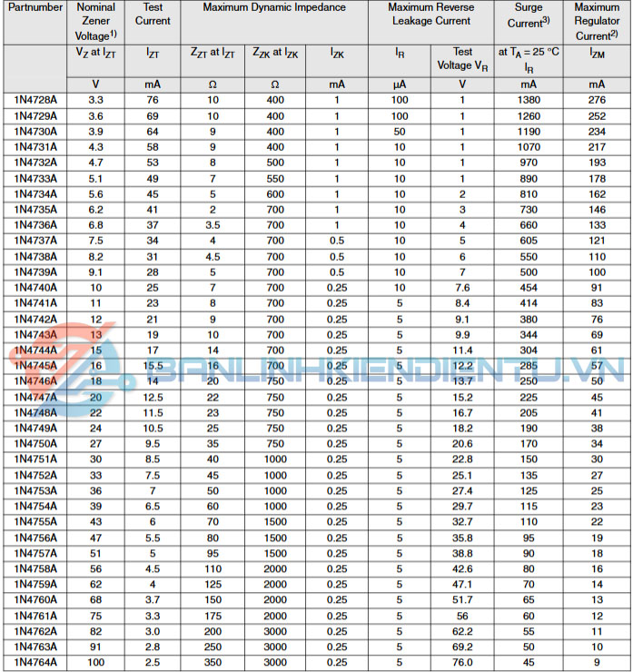Select part number 1N4740A
The height and width of the screenshot is (672, 633).
[35, 288]
